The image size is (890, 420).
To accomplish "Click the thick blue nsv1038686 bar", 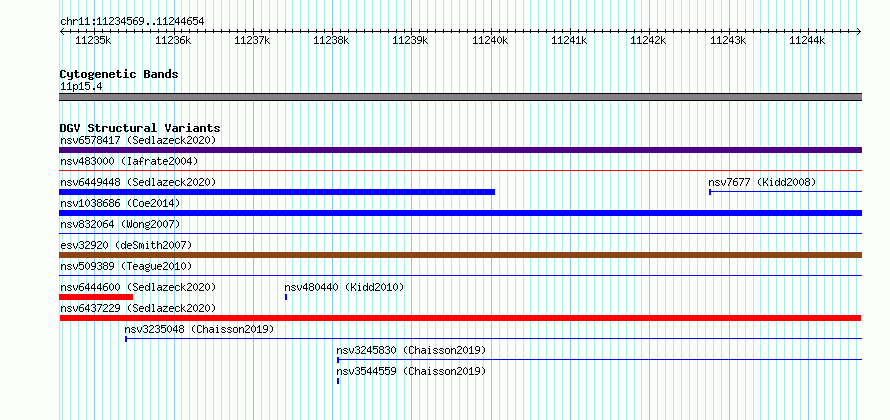I will (x=460, y=213).
